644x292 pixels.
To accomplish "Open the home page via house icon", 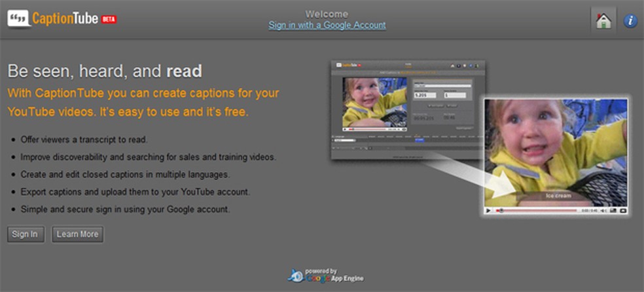I will coord(603,20).
